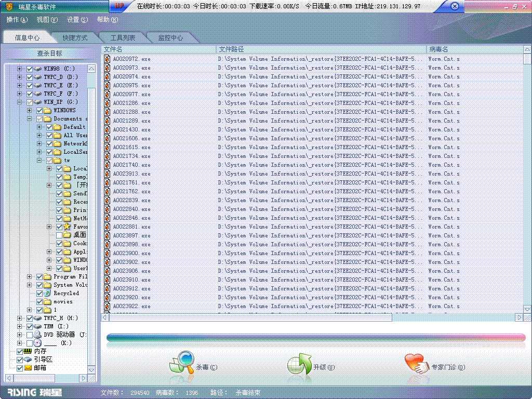Uncheck the WIN98 (C:) drive checkbox

coord(30,69)
